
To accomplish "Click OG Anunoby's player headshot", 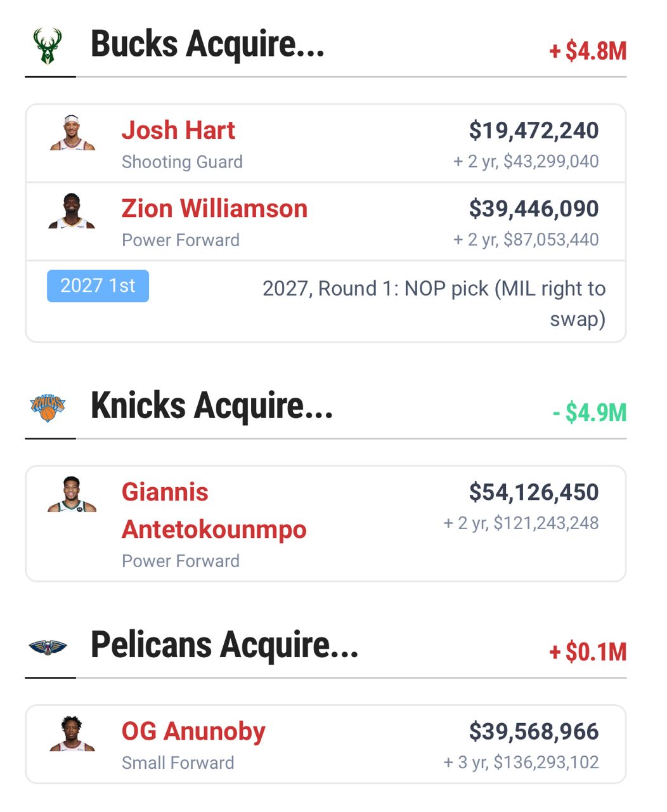I will (x=72, y=734).
